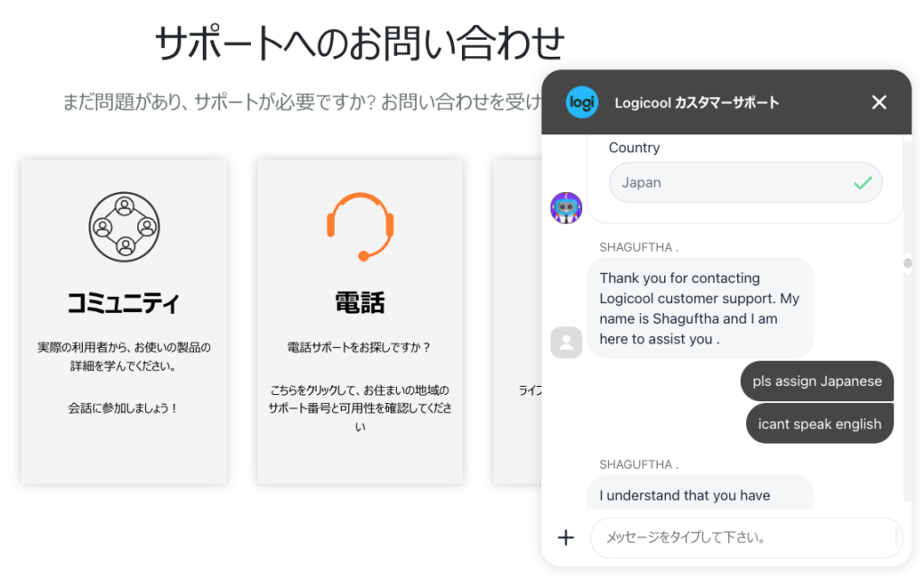
Task: Open the attachment plus icon in chat
Action: [566, 537]
